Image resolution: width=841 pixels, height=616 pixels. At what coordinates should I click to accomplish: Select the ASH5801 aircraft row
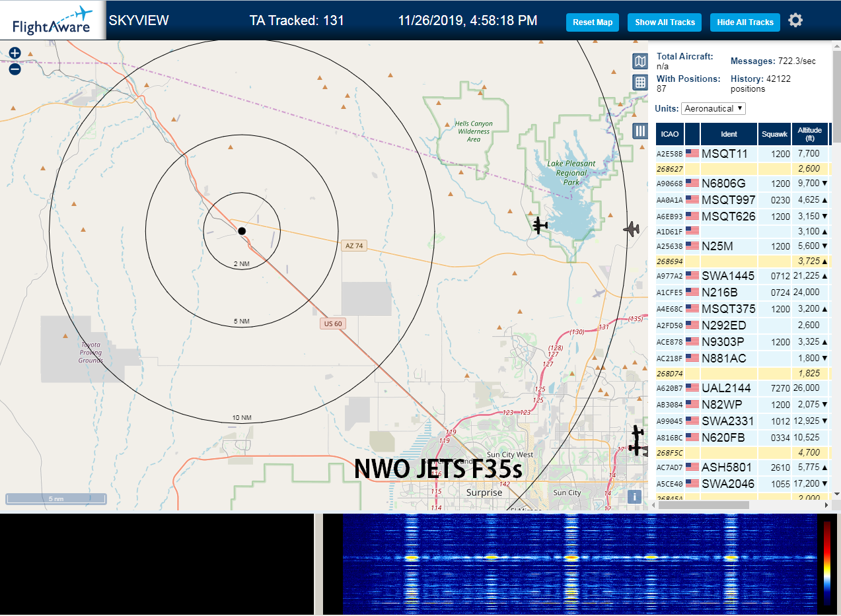pyautogui.click(x=743, y=467)
